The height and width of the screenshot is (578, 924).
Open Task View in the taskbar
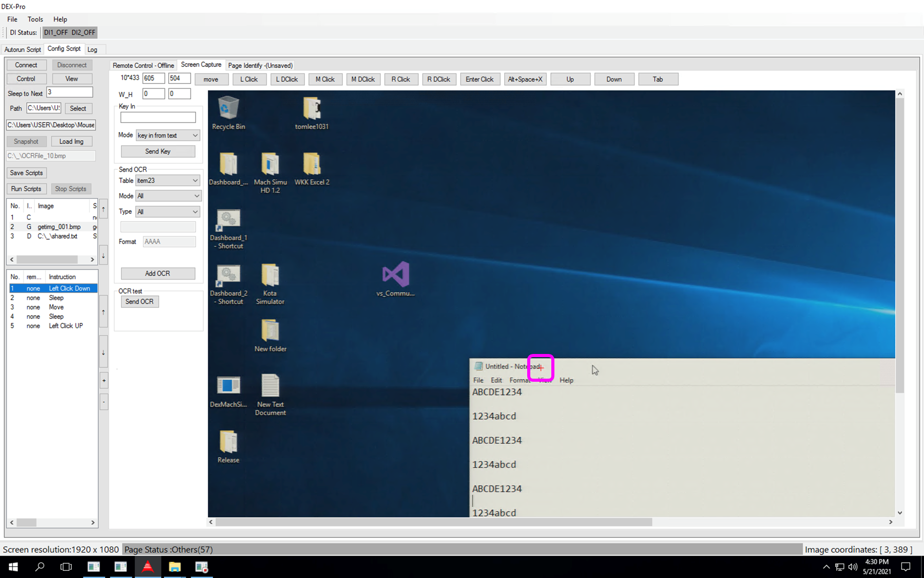pos(66,567)
